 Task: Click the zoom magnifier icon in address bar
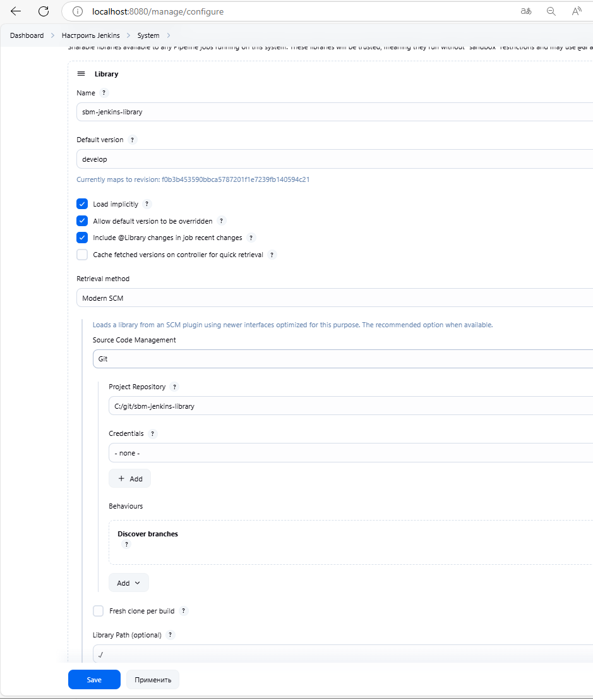[551, 11]
